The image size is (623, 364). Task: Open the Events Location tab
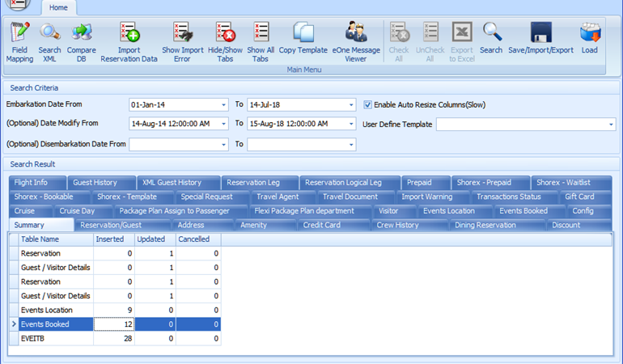click(x=456, y=211)
